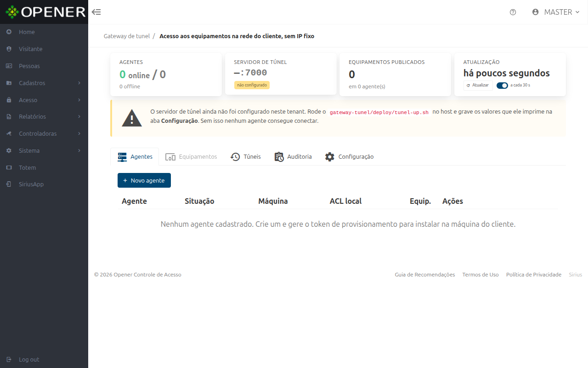Viewport: 588px width, 368px height.
Task: Click the Visitante sidebar icon
Action: (x=9, y=49)
